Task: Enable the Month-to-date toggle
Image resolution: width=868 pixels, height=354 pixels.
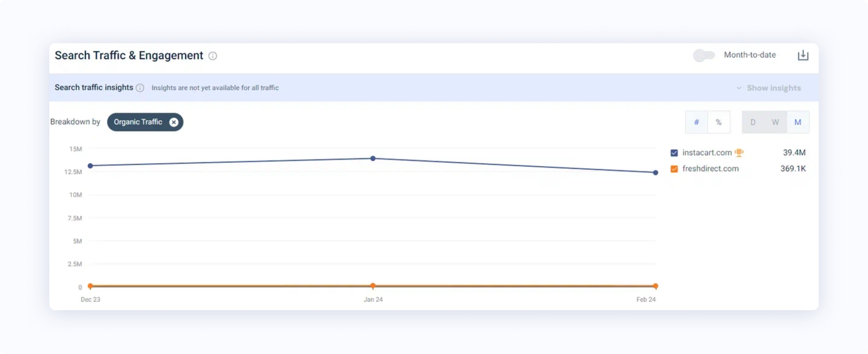Action: 704,55
